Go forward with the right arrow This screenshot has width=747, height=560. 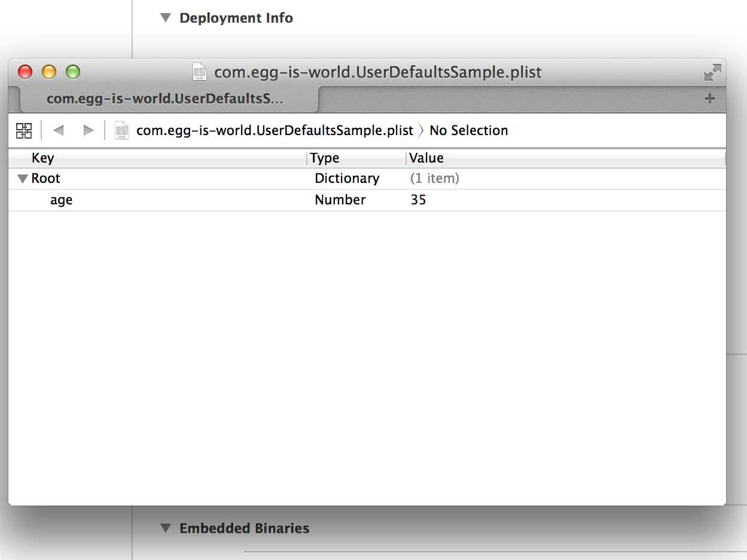pyautogui.click(x=89, y=130)
